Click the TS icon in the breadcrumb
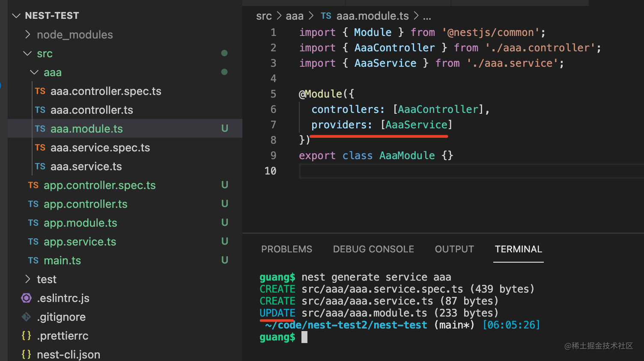Image resolution: width=644 pixels, height=361 pixels. [326, 16]
